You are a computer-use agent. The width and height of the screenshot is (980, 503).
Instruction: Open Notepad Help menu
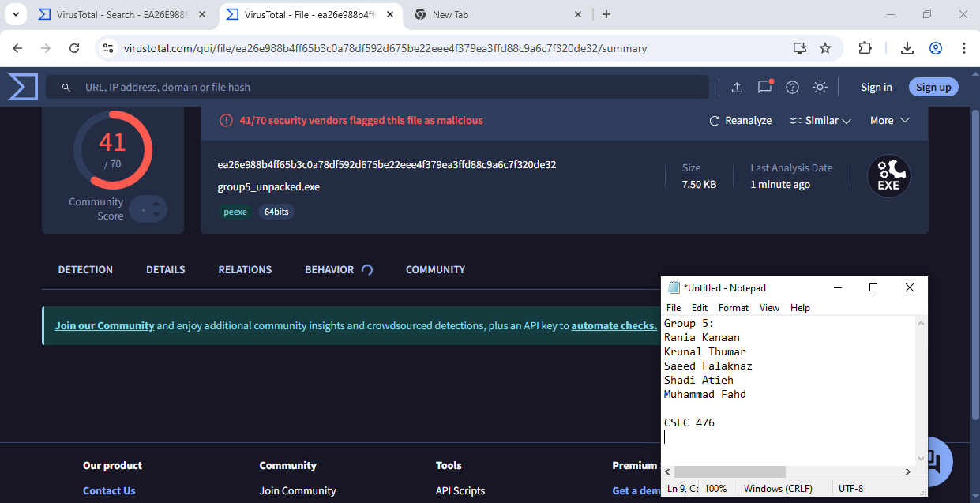coord(800,308)
